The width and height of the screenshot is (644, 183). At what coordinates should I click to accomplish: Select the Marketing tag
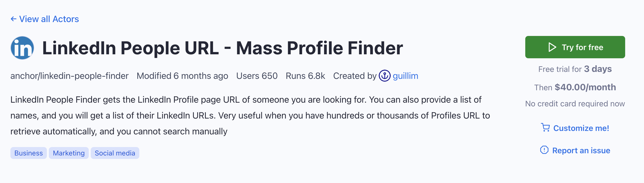point(68,153)
